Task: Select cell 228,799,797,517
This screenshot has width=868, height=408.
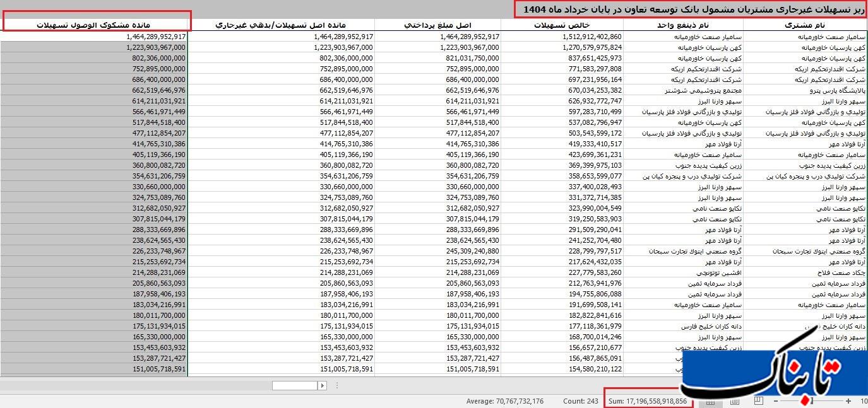Action: pyautogui.click(x=562, y=251)
